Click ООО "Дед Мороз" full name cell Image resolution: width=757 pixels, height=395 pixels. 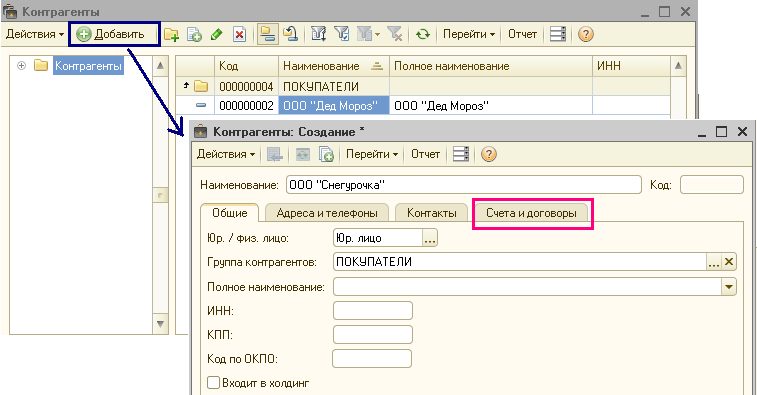tap(491, 106)
